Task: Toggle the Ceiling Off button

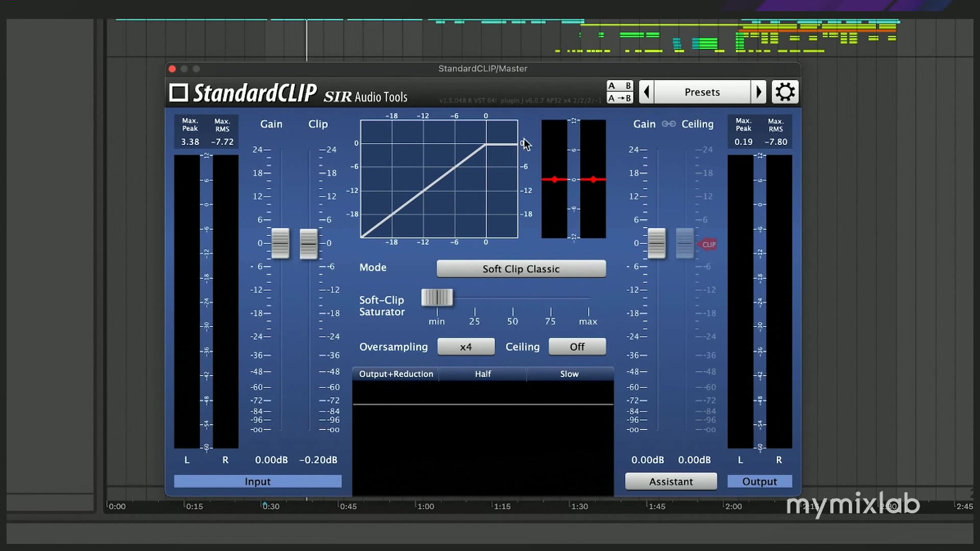Action: 577,347
